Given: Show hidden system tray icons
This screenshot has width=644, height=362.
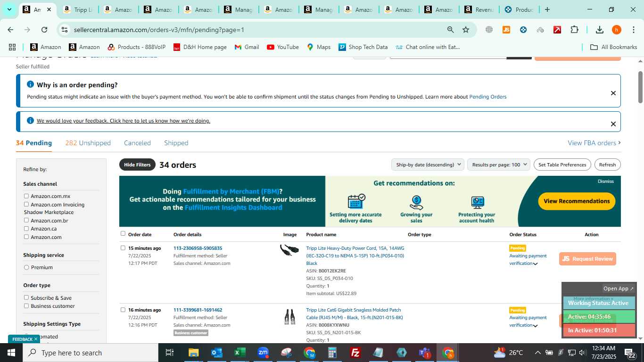Looking at the screenshot, I should pyautogui.click(x=537, y=353).
